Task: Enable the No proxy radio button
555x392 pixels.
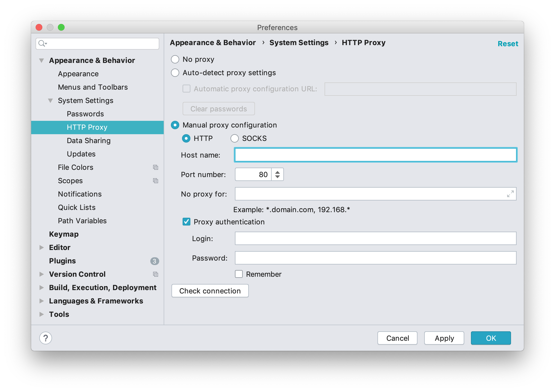Action: (175, 59)
